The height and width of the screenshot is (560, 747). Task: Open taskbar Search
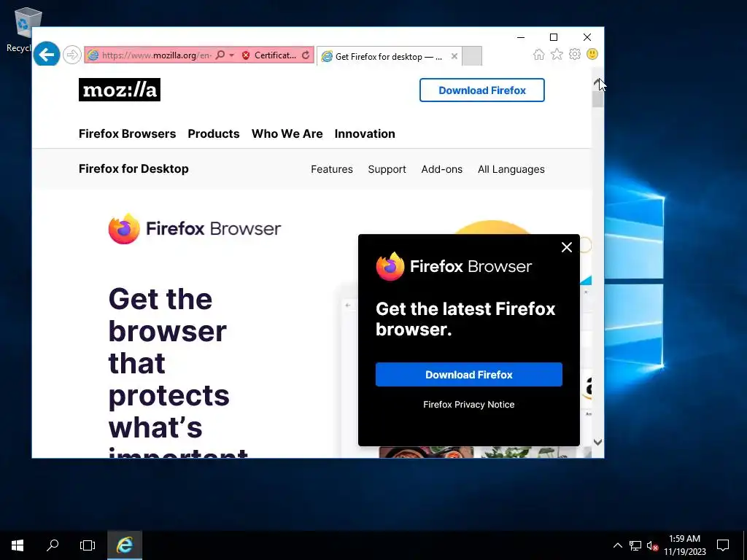coord(53,545)
